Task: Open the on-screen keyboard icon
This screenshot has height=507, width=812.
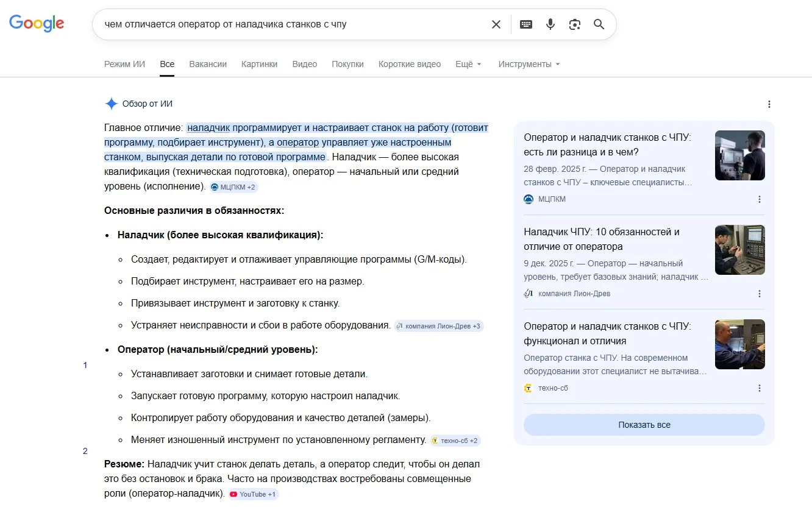Action: pyautogui.click(x=526, y=24)
